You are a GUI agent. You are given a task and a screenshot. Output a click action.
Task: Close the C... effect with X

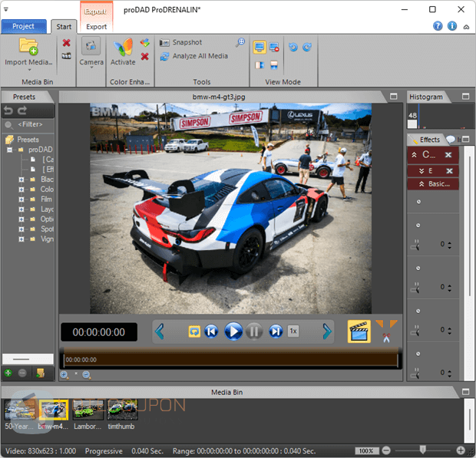(448, 155)
